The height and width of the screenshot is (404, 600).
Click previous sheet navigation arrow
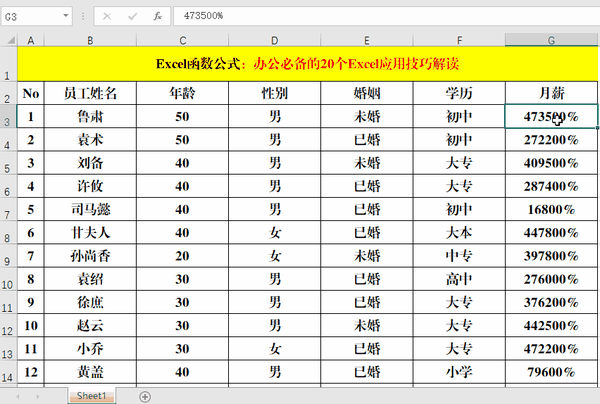coord(18,397)
